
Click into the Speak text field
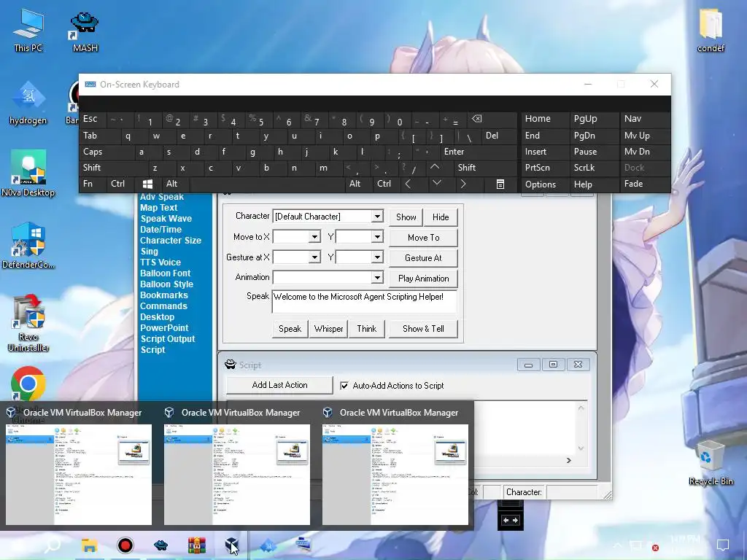pos(365,301)
